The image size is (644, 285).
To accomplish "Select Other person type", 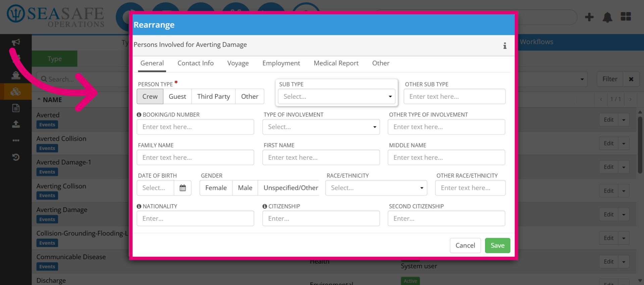I will pos(250,96).
